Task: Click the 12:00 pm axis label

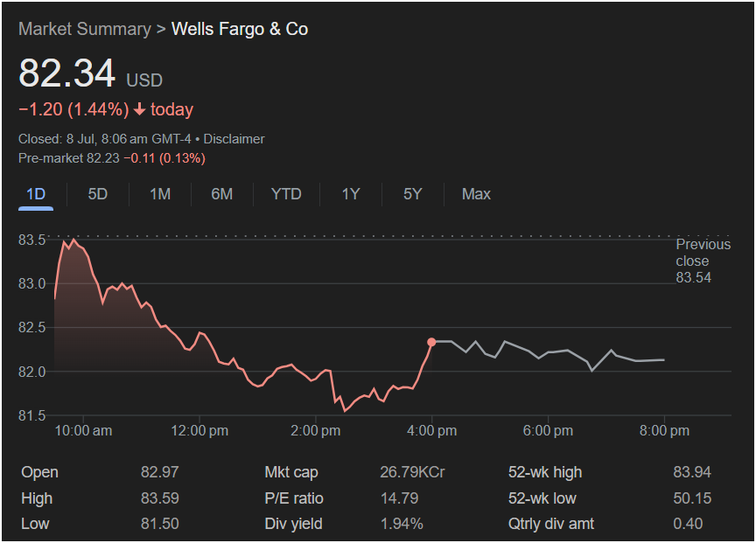Action: pyautogui.click(x=199, y=431)
